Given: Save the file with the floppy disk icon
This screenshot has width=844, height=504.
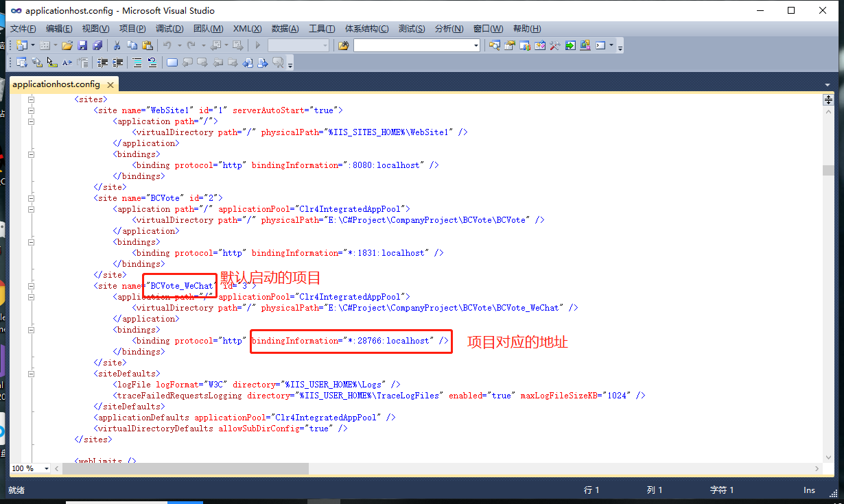Looking at the screenshot, I should (x=82, y=45).
